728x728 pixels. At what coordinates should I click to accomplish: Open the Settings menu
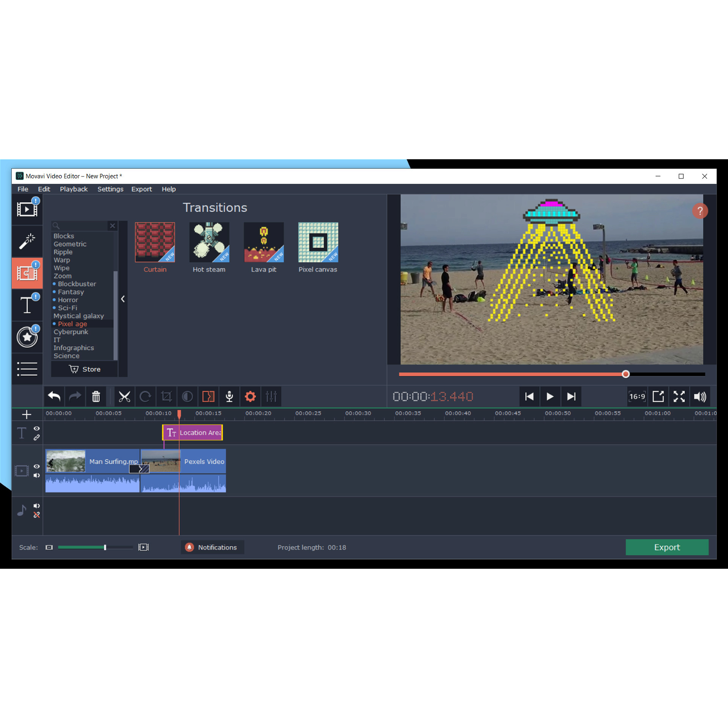coord(110,189)
